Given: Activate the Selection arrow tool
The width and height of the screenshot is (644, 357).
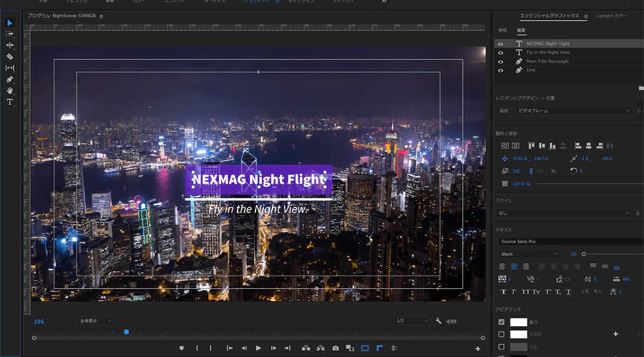Looking at the screenshot, I should 10,23.
